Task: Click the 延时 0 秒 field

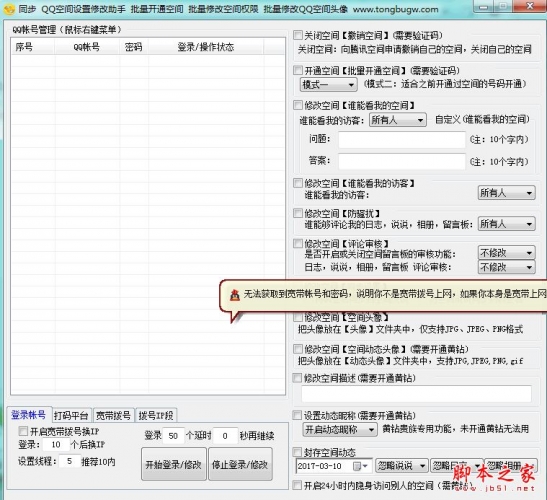Action: point(225,436)
